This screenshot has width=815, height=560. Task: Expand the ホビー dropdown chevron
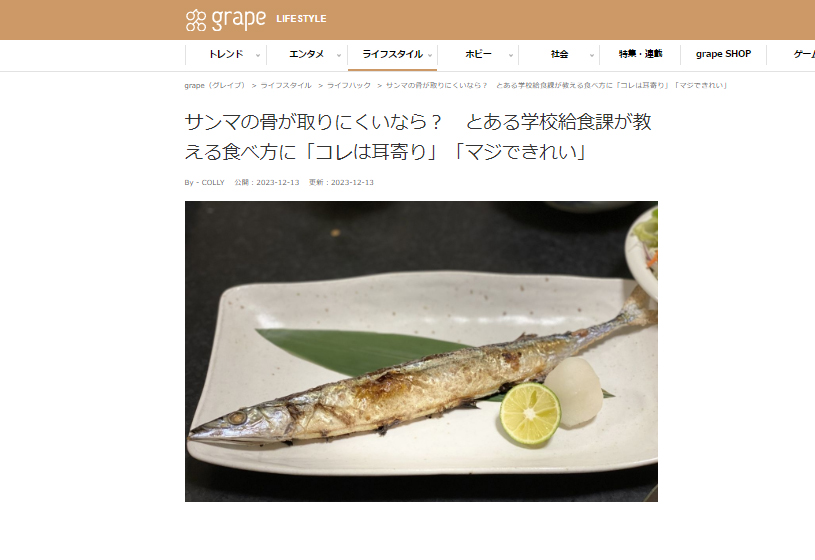[511, 55]
